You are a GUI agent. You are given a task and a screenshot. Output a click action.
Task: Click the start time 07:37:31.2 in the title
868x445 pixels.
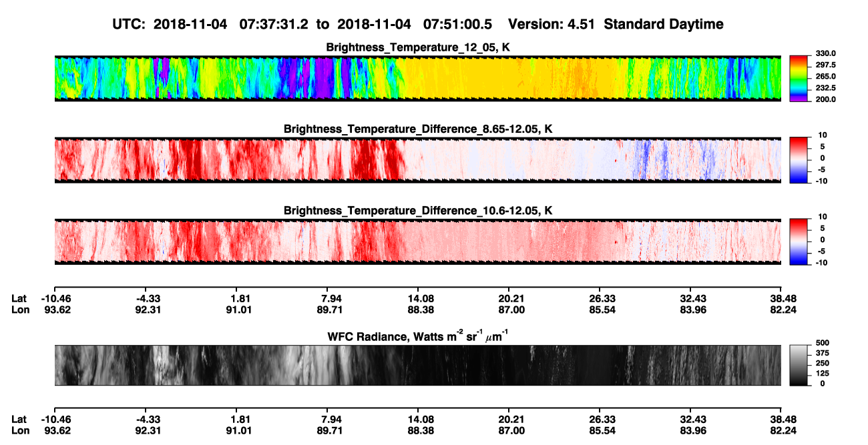[272, 25]
